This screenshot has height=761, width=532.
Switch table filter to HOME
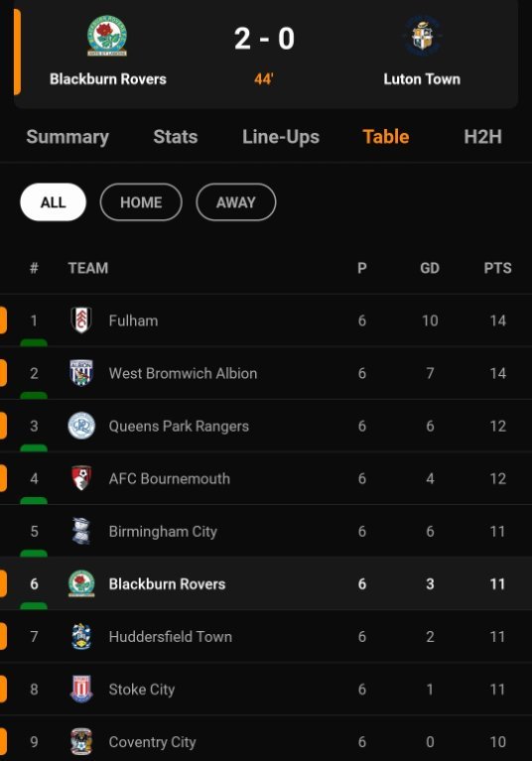coord(141,201)
